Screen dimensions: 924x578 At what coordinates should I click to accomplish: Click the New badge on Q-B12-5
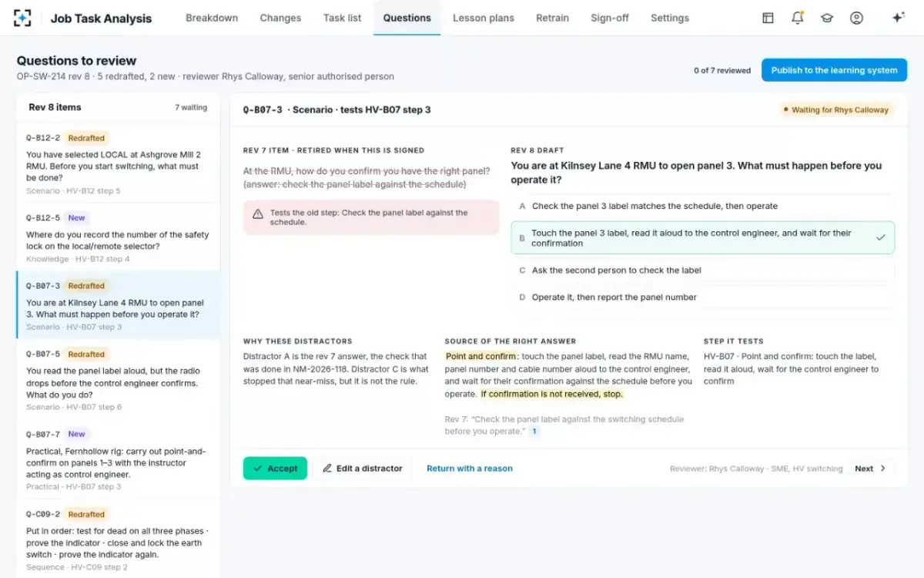77,218
